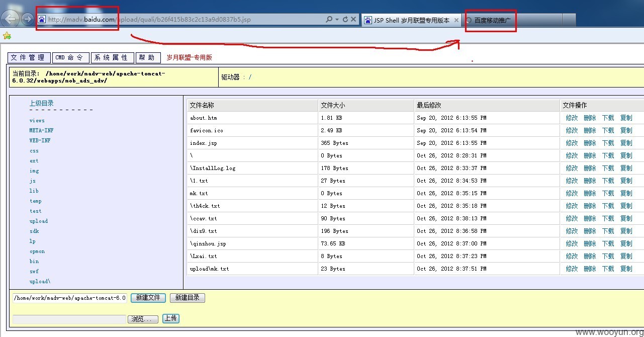Image resolution: width=644 pixels, height=337 pixels.
Task: Click the 上传 upload button
Action: click(171, 318)
